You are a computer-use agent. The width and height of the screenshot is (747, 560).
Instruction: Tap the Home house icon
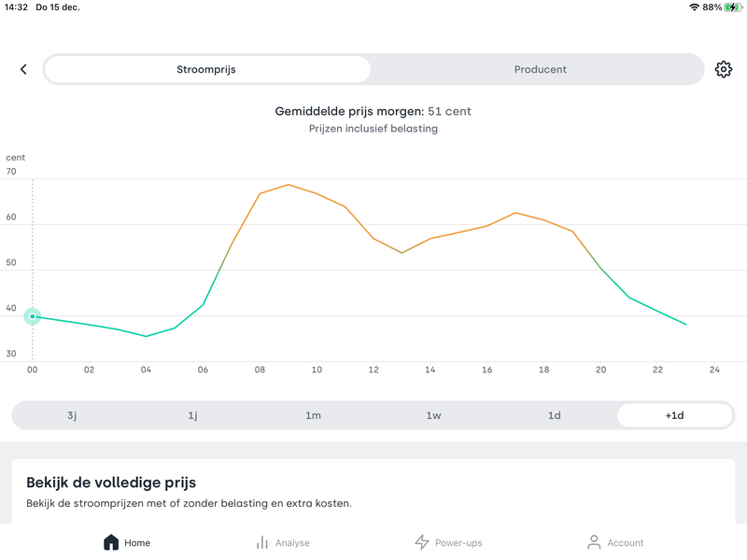[x=111, y=542]
